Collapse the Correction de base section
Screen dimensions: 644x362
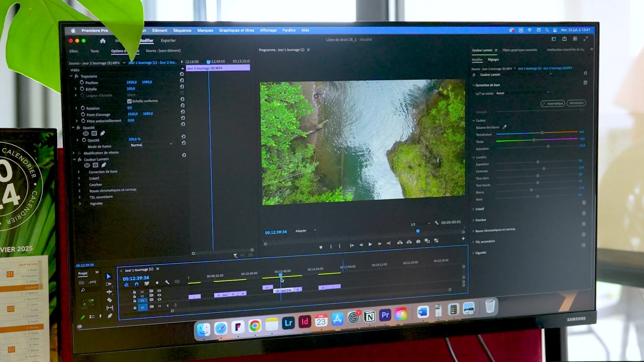point(473,85)
